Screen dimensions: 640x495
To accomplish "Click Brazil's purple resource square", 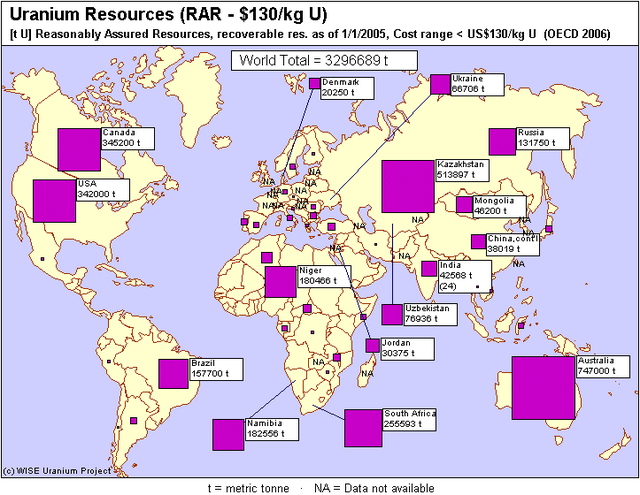I will pyautogui.click(x=173, y=373).
